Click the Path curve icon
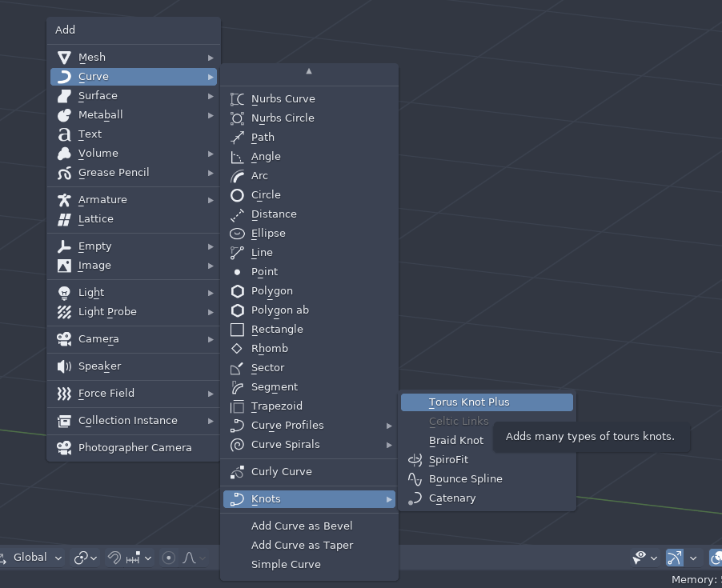The width and height of the screenshot is (722, 588). tap(236, 137)
